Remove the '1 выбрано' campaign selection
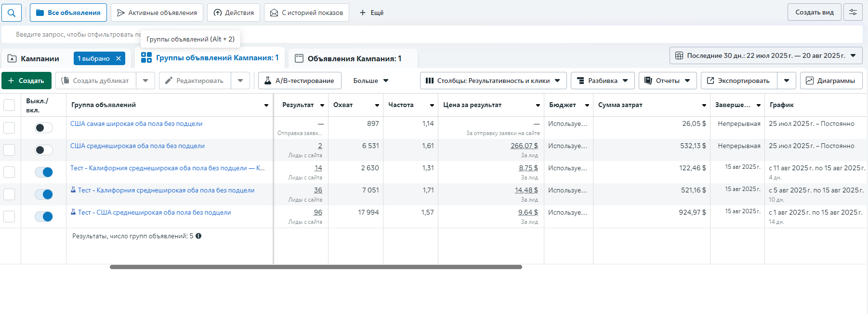The height and width of the screenshot is (314, 868). [x=118, y=58]
